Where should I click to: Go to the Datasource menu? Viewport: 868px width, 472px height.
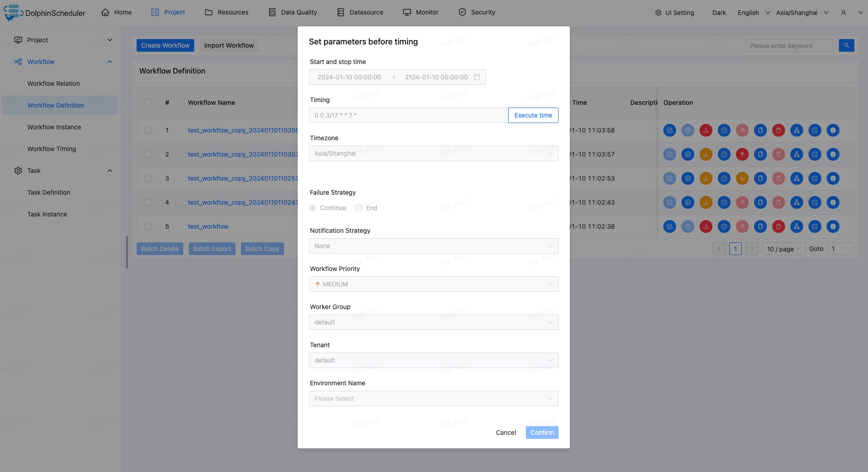click(x=360, y=12)
